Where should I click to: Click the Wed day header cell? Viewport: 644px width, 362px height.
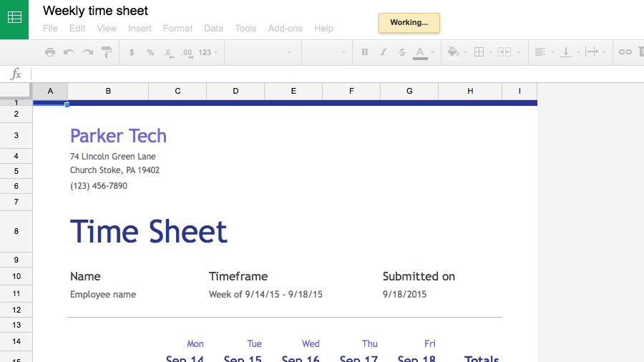point(311,344)
